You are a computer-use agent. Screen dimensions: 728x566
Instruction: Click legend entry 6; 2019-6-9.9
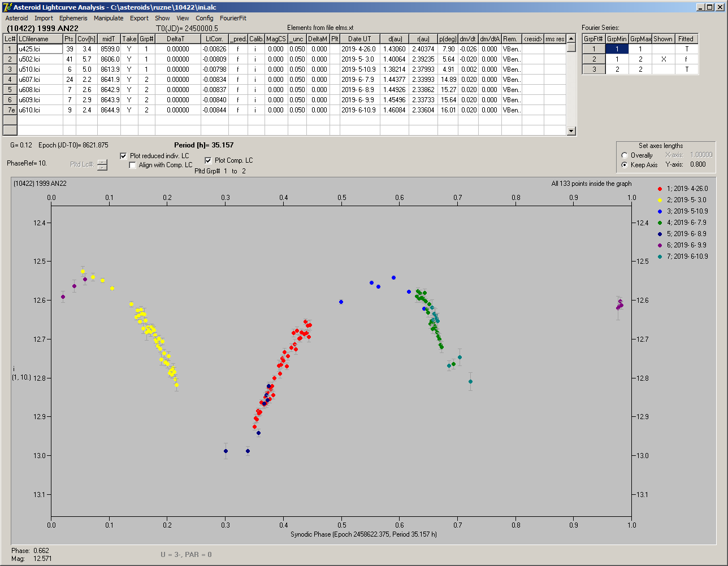click(686, 245)
